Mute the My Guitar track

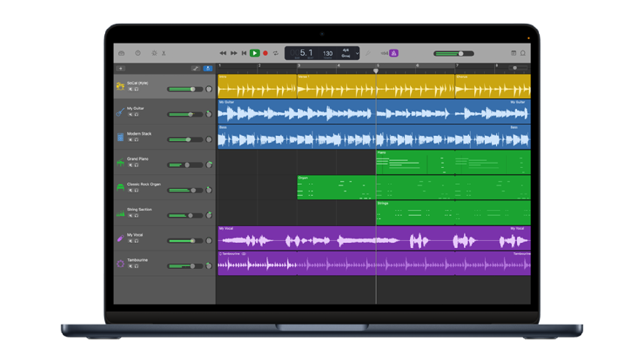coord(130,115)
